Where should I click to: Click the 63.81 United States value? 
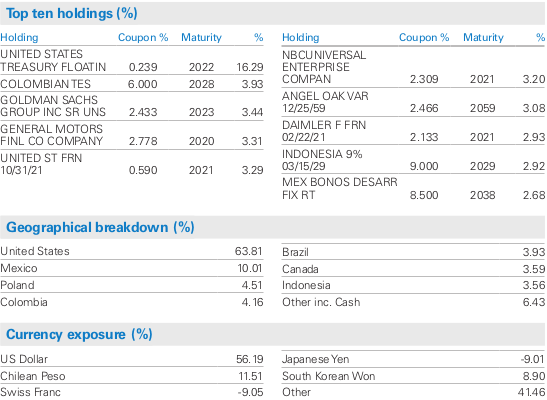click(x=248, y=251)
